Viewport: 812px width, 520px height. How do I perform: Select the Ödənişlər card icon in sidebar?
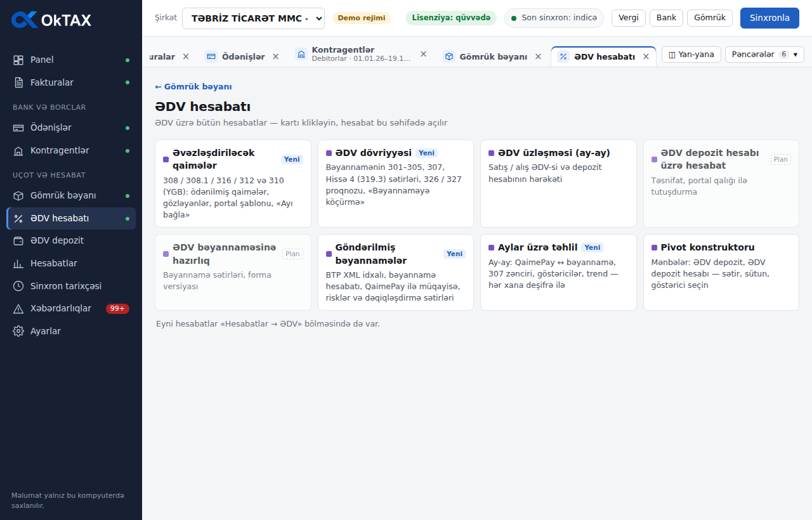pos(18,128)
